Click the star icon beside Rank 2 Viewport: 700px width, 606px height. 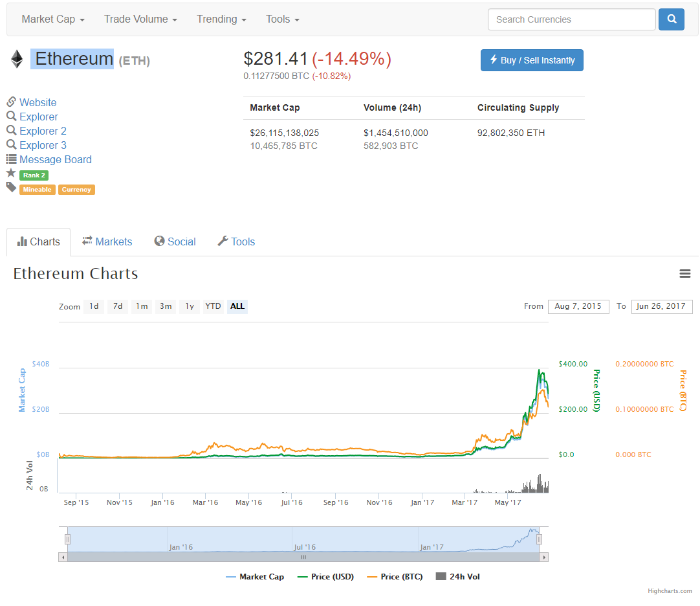pos(11,174)
